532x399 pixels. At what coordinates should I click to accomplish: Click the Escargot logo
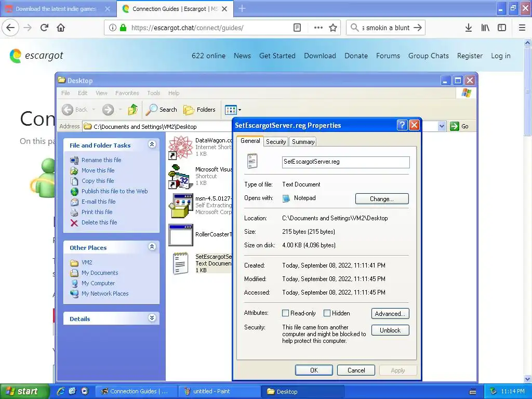36,56
